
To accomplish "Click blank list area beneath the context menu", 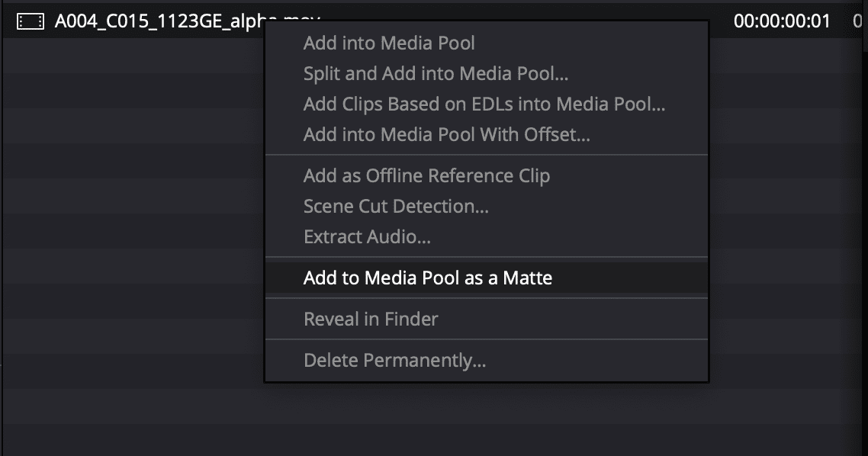I will [488, 419].
